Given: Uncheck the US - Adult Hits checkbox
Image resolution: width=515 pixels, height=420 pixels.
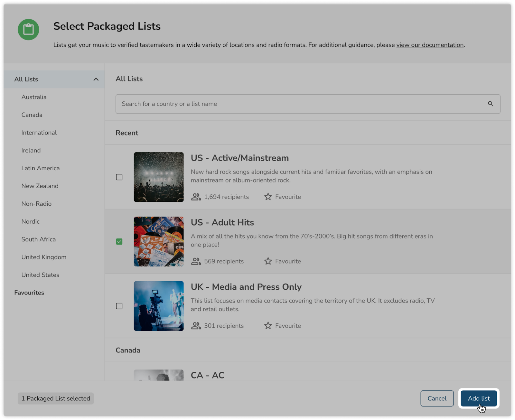Looking at the screenshot, I should (x=119, y=241).
